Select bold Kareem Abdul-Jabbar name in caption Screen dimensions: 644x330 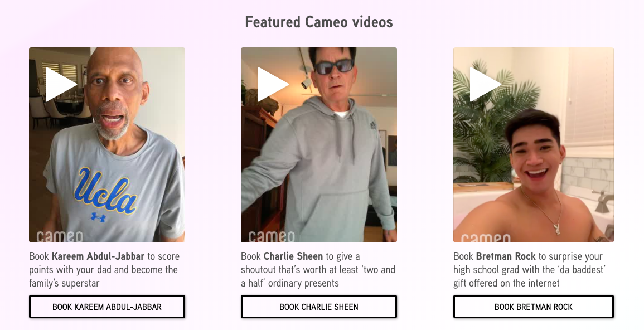pos(98,256)
